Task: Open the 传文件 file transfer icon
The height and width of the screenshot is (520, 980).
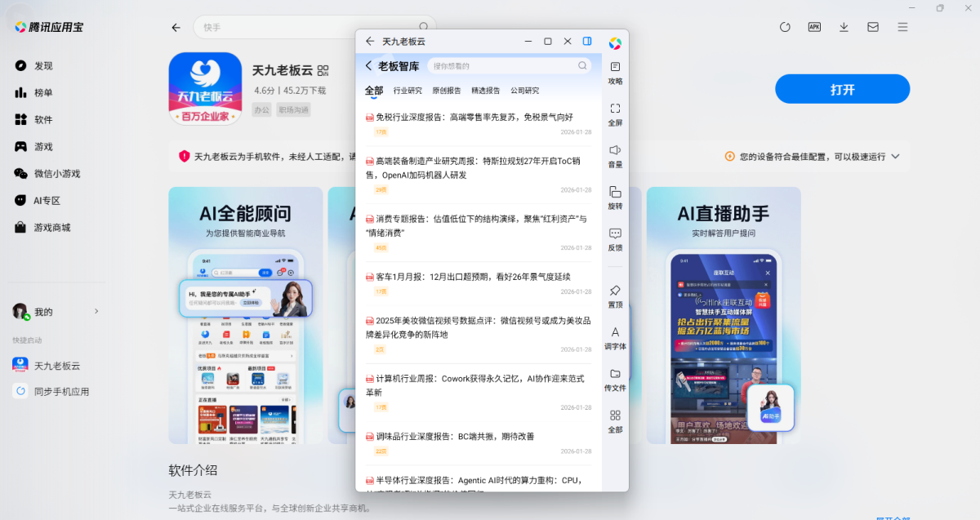Action: tap(615, 374)
